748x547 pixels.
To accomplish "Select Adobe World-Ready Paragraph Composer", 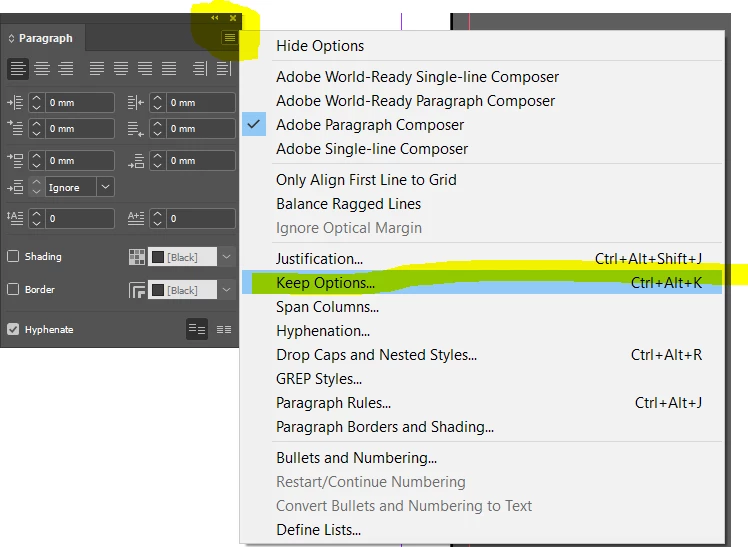I will click(x=416, y=101).
